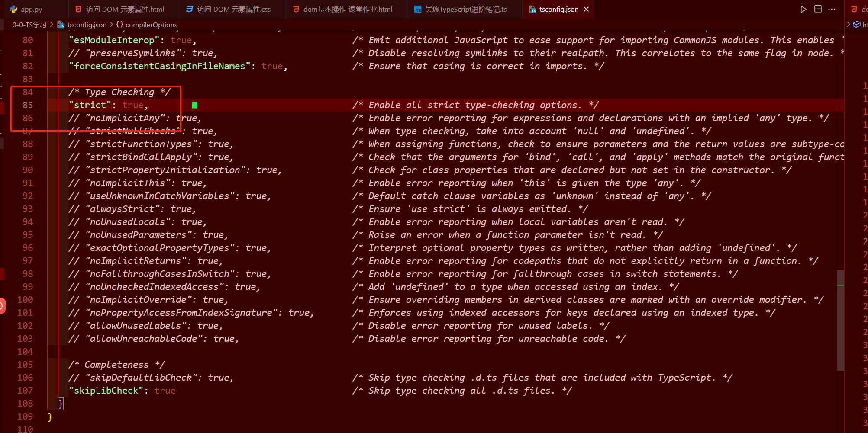Click the 0-0-TS学习 breadcrumb folder
The width and height of the screenshot is (868, 433).
[29, 25]
